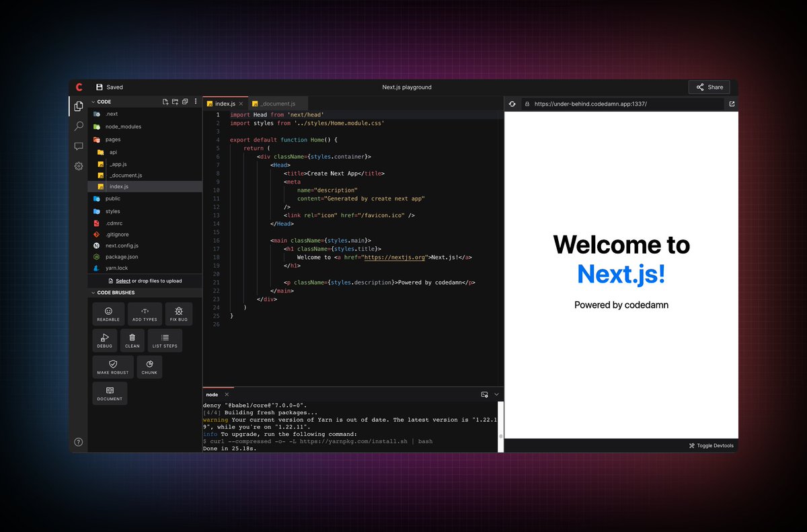Open the explorer overflow three-dot menu
Viewport: 807px width, 532px height.
click(195, 101)
